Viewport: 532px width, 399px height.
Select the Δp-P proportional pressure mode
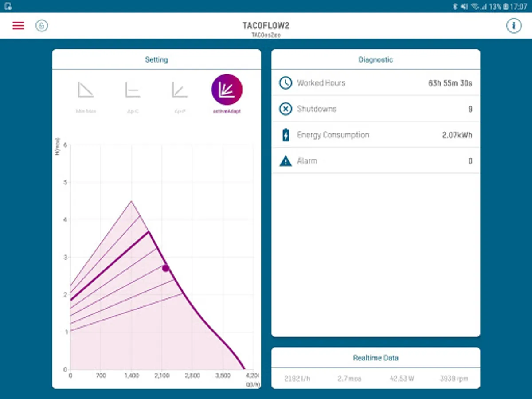[180, 90]
